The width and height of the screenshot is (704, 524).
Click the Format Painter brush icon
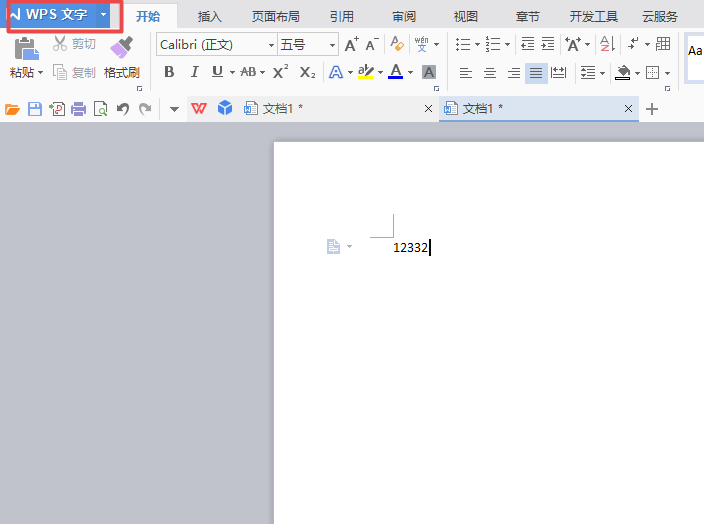point(121,48)
